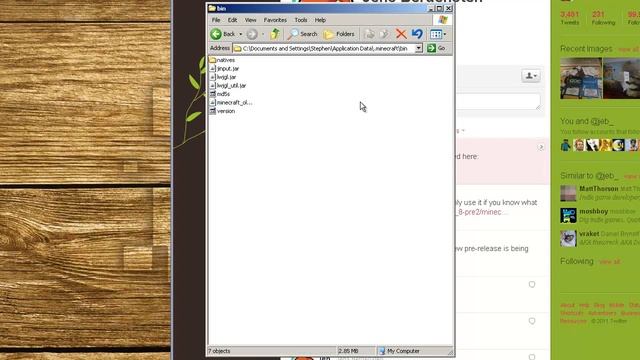
Task: Expand the address bar dropdown
Action: tap(418, 48)
